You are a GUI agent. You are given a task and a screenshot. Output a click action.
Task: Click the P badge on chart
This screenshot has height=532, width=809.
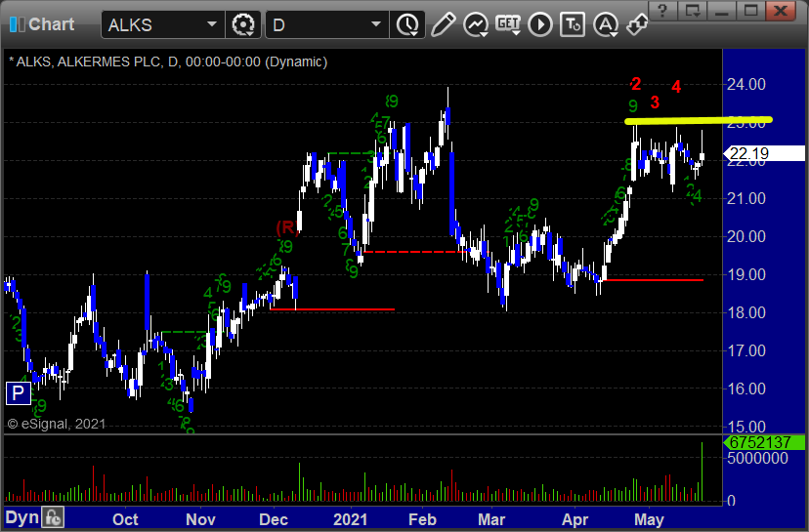coord(18,393)
